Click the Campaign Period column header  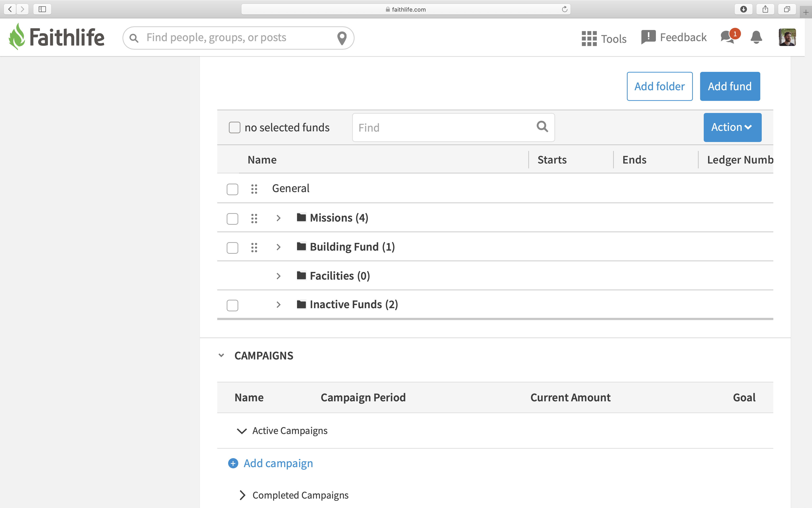pyautogui.click(x=363, y=397)
